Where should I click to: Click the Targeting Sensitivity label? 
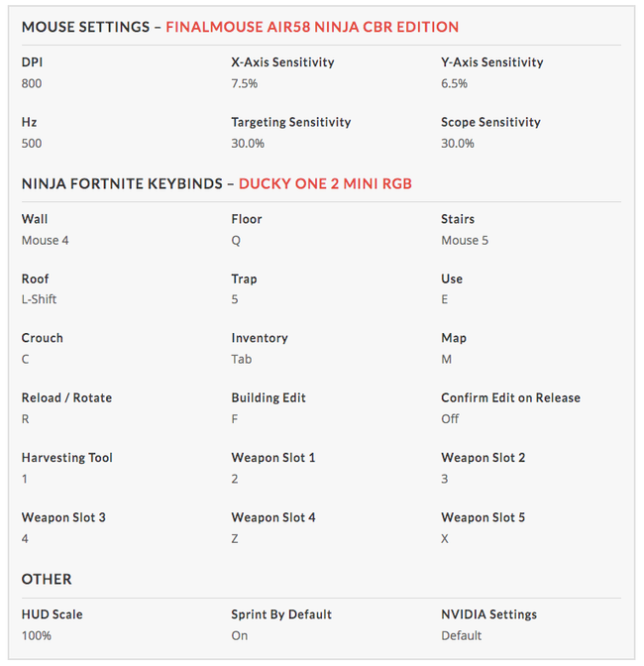point(291,122)
